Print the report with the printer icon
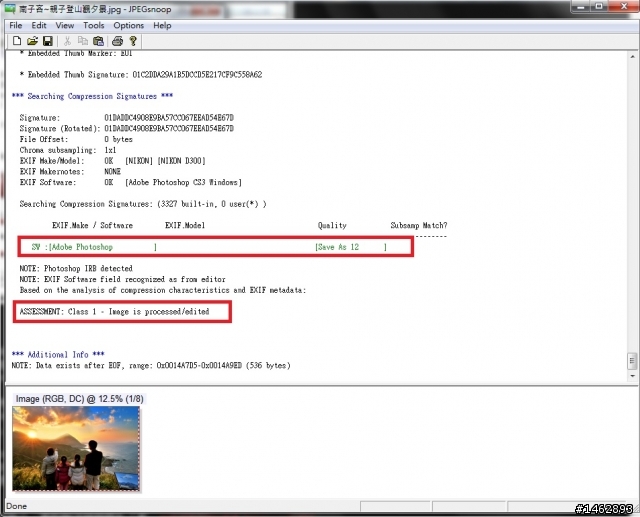This screenshot has width=640, height=517. pos(118,41)
